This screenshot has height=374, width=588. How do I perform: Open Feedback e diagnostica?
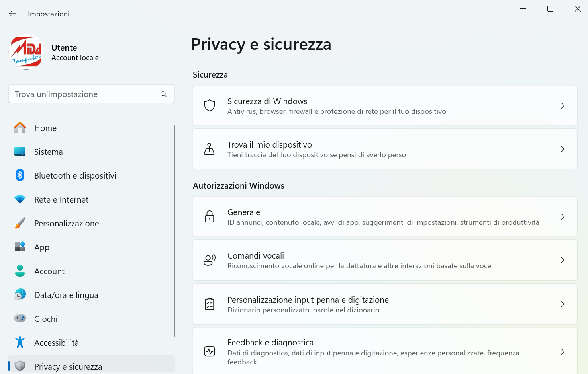pyautogui.click(x=385, y=351)
